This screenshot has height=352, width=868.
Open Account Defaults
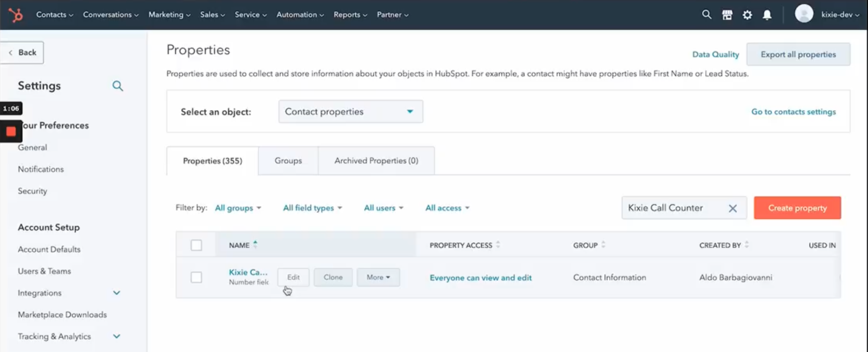tap(49, 250)
